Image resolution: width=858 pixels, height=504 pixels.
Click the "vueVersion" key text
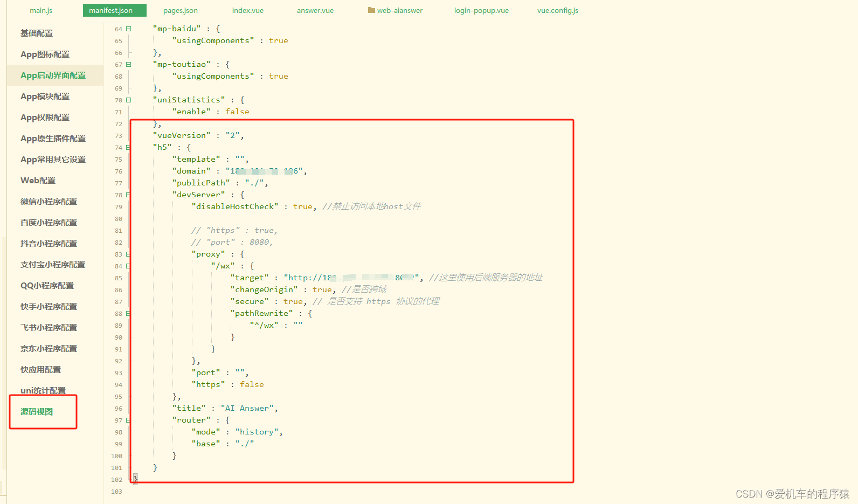pyautogui.click(x=182, y=135)
